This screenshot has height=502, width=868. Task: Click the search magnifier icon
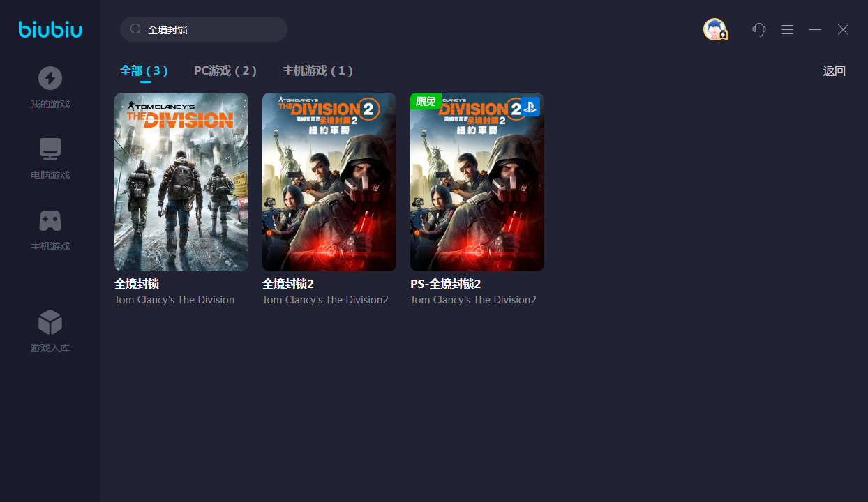coord(136,29)
